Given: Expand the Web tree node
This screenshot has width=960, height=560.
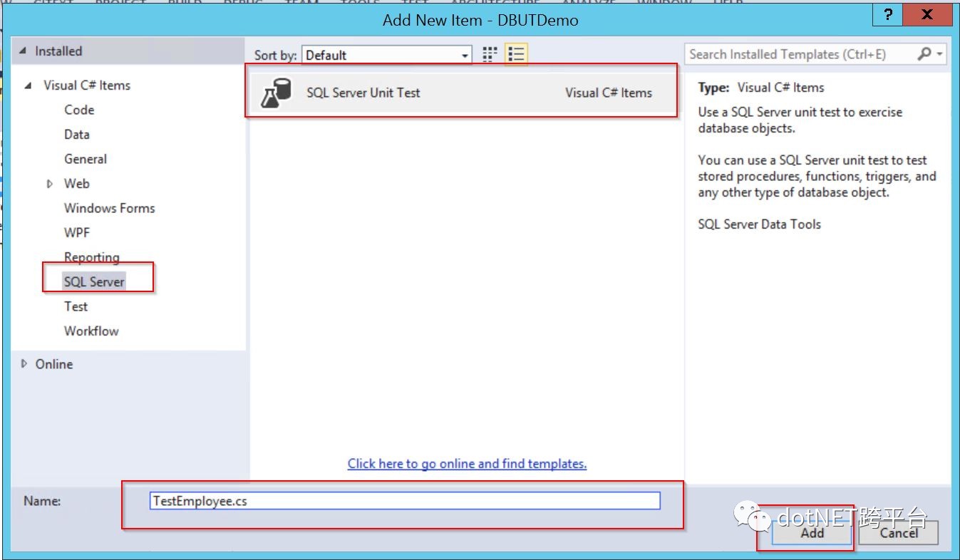Looking at the screenshot, I should (x=50, y=184).
